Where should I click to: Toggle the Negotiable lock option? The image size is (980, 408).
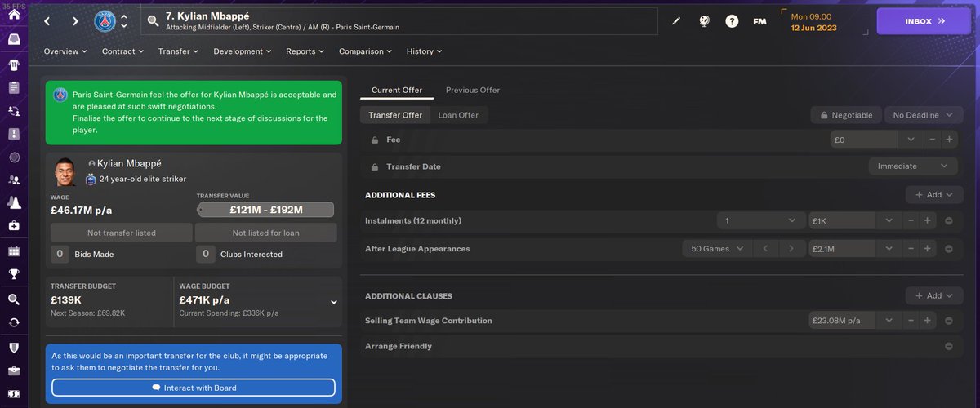pos(846,115)
